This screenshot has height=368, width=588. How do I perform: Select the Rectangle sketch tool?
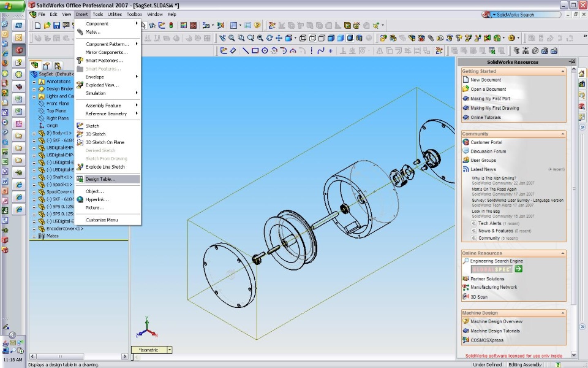click(x=255, y=50)
